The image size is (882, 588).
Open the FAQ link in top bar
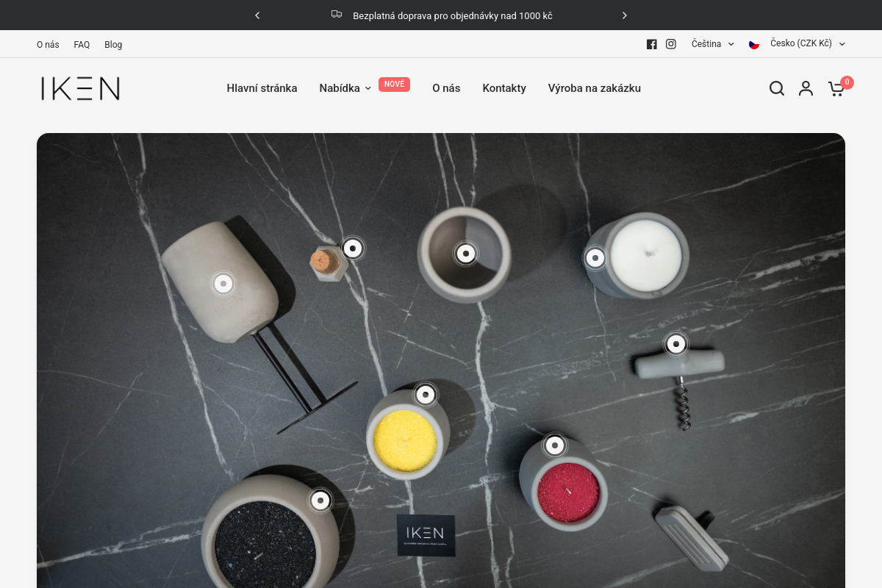(x=82, y=45)
